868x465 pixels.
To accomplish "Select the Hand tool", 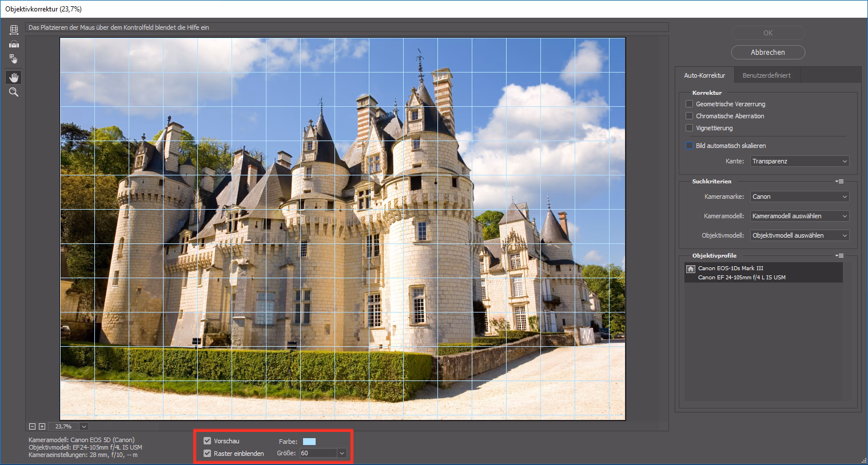I will pos(13,77).
